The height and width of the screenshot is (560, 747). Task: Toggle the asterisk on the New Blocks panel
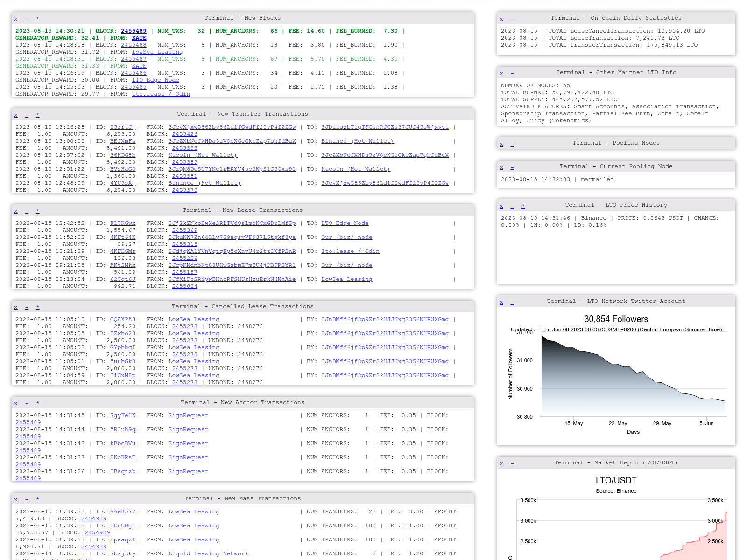38,19
